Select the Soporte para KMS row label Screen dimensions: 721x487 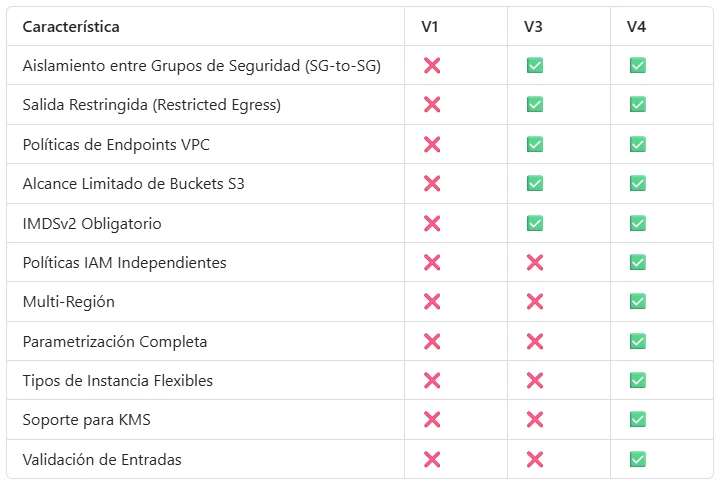(86, 420)
